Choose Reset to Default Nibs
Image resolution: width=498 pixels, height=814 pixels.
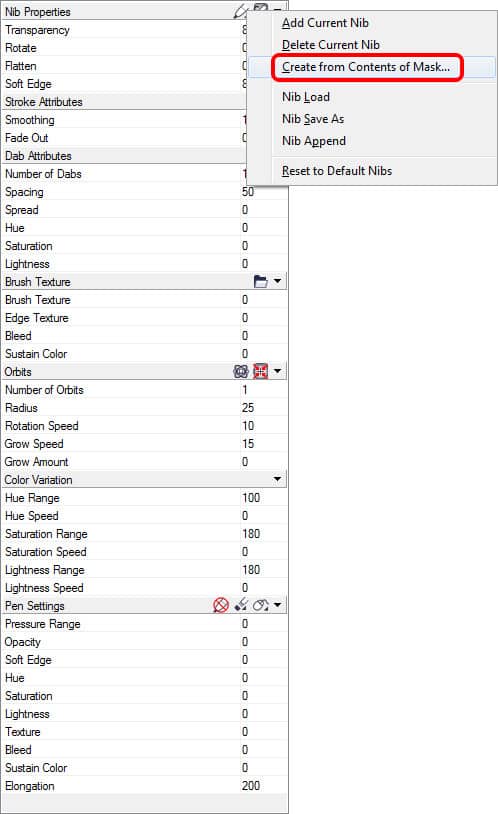(x=337, y=171)
